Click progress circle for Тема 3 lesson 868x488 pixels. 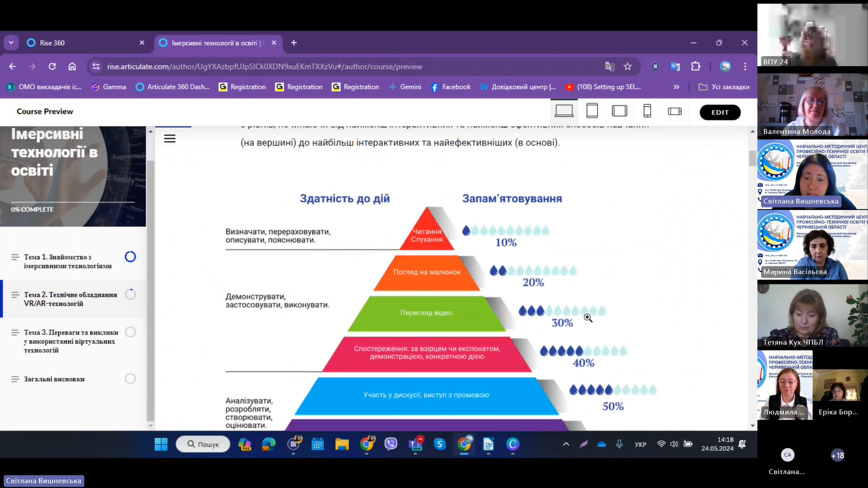(x=130, y=332)
